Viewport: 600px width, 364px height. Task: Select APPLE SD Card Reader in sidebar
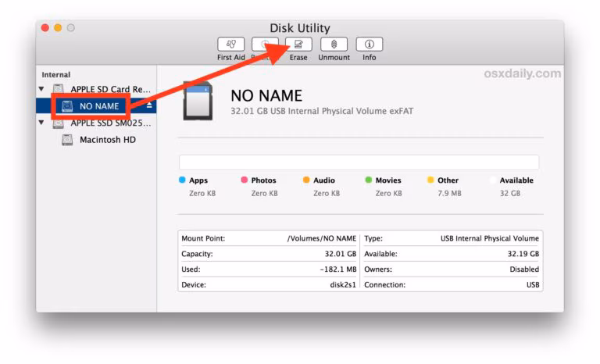coord(96,89)
